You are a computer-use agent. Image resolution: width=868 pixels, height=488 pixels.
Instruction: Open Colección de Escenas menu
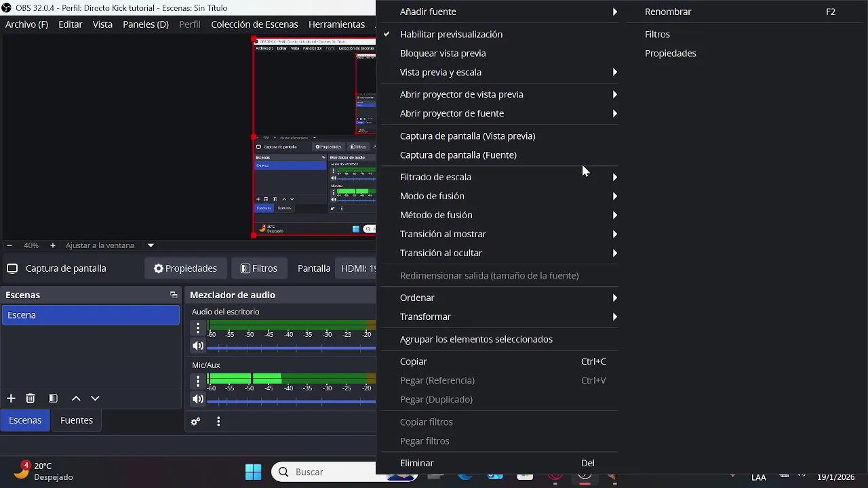tap(254, 24)
